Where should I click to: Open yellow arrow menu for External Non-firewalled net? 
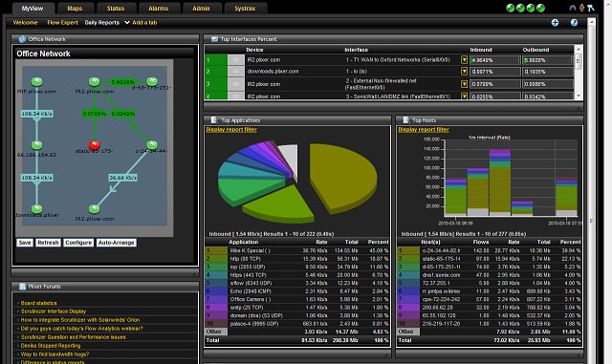point(464,84)
